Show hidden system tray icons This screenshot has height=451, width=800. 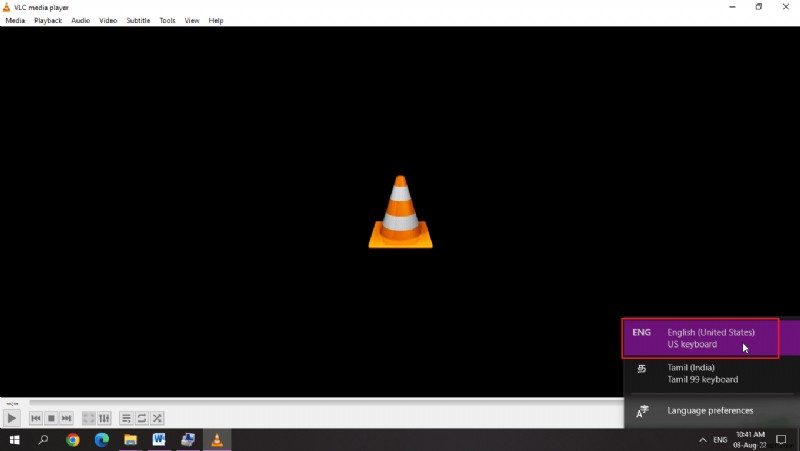(703, 440)
